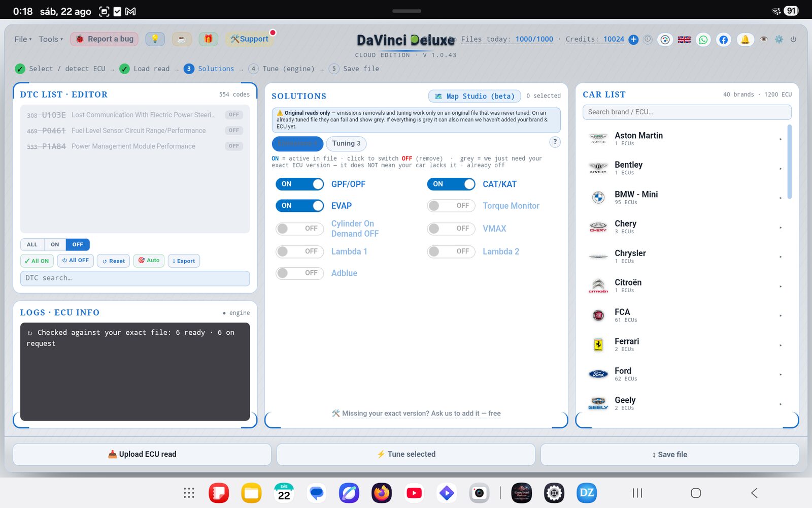
Task: Toggle the VMAX switch
Action: (x=451, y=229)
